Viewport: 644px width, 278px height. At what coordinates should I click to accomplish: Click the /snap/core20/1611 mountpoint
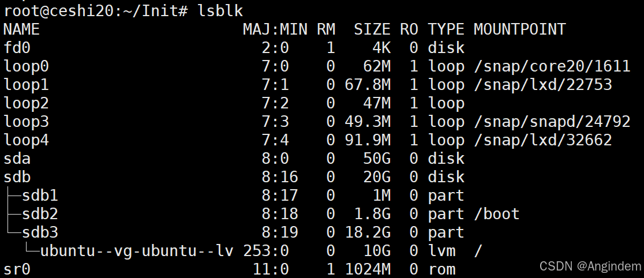(552, 66)
